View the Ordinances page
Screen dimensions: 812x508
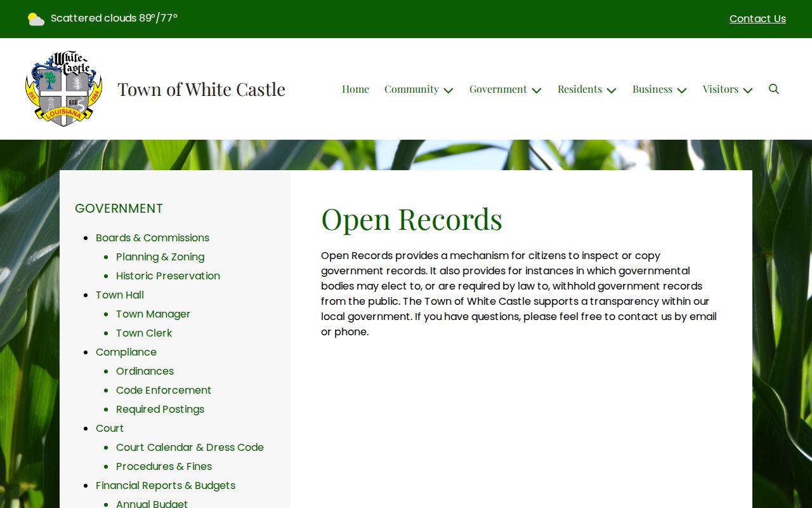145,371
